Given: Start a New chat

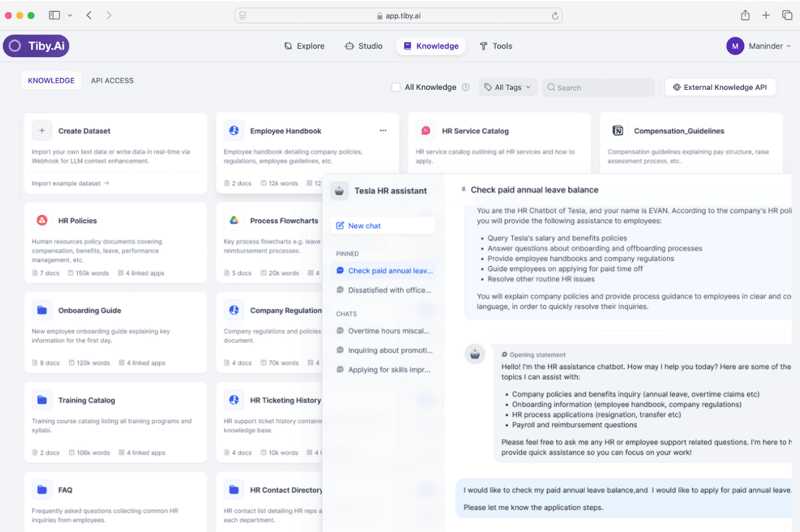Looking at the screenshot, I should pos(383,225).
